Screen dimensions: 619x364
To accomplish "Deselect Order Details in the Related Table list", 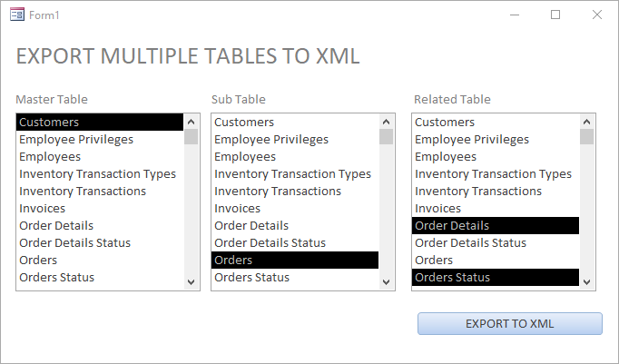I will 496,226.
